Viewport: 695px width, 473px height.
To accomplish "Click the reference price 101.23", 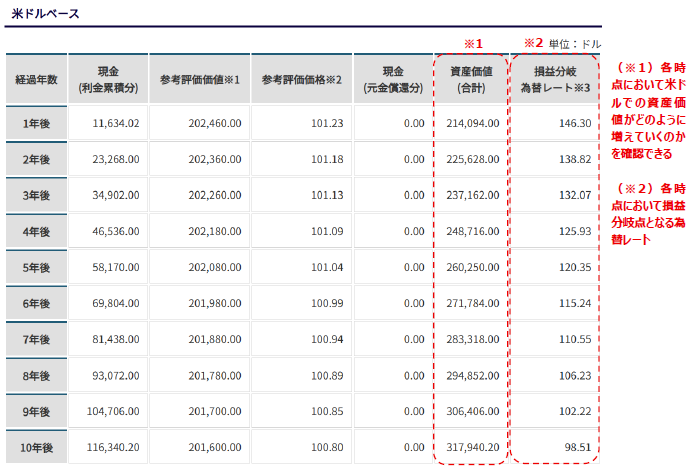I will (x=327, y=123).
